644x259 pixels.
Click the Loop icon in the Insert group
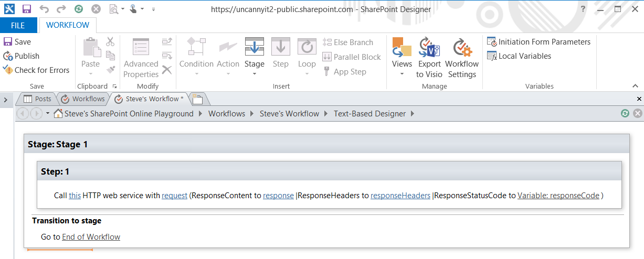click(x=307, y=47)
